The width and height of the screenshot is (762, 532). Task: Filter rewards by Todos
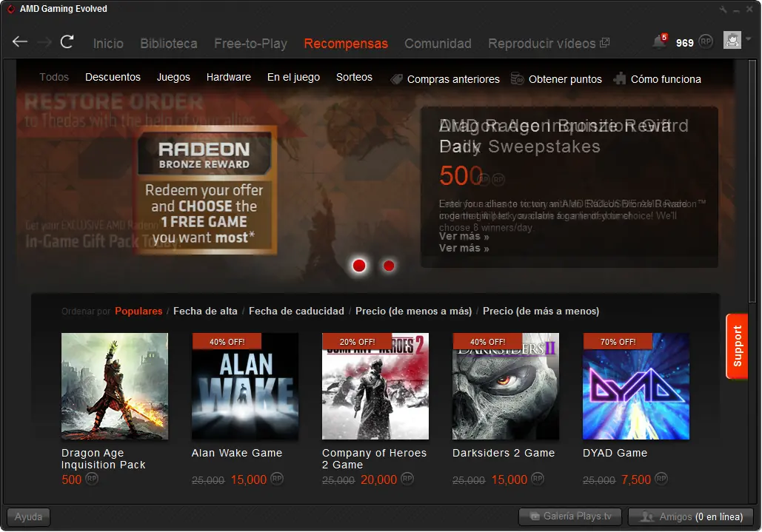54,77
